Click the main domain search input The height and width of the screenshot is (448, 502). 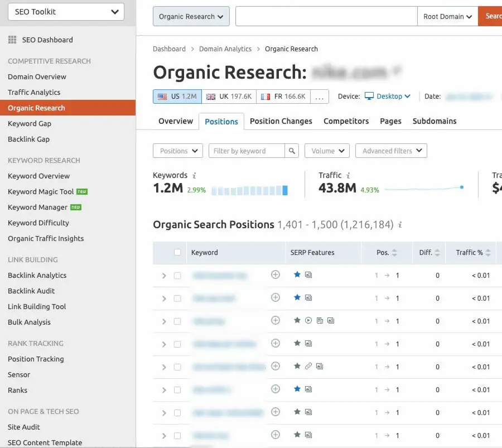tap(326, 16)
